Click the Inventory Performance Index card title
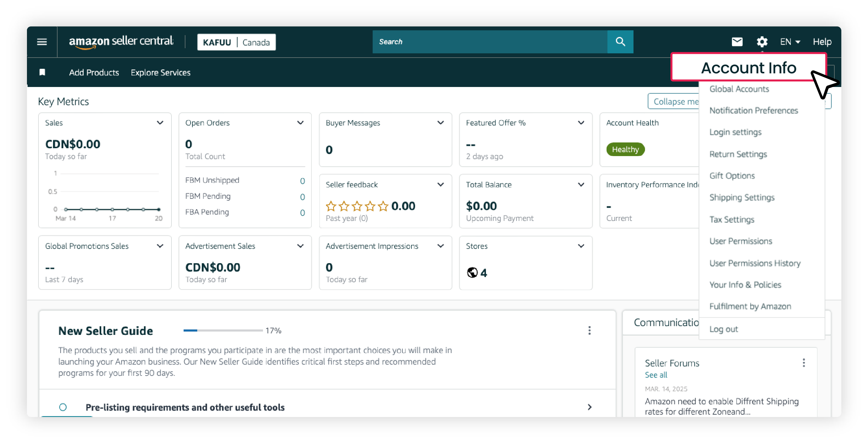The image size is (868, 444). click(x=652, y=184)
